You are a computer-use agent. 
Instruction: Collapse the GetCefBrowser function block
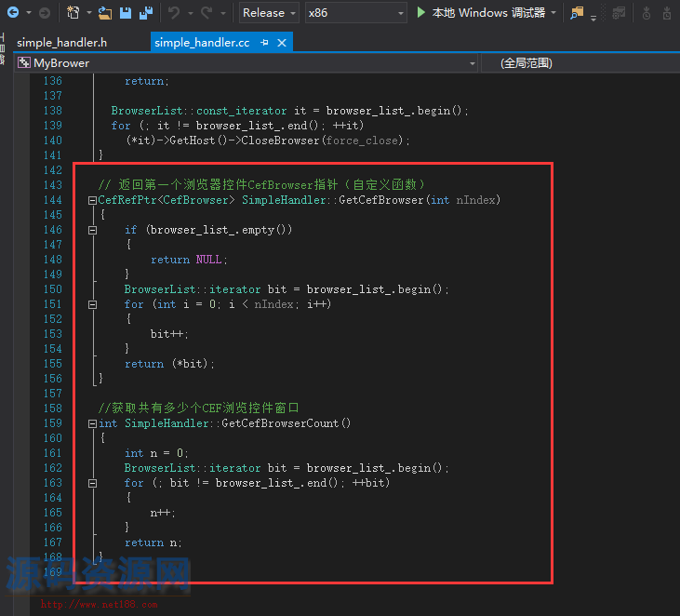point(92,200)
